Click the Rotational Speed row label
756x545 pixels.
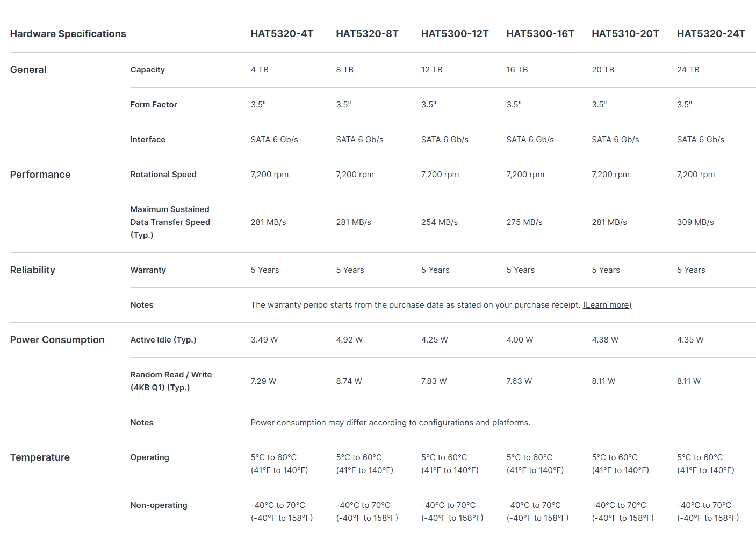coord(163,175)
